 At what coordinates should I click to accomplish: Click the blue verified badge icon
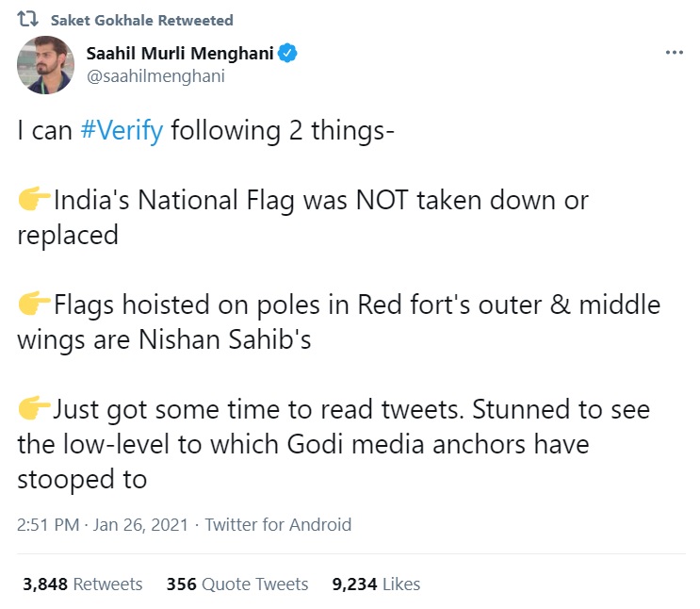tap(288, 54)
